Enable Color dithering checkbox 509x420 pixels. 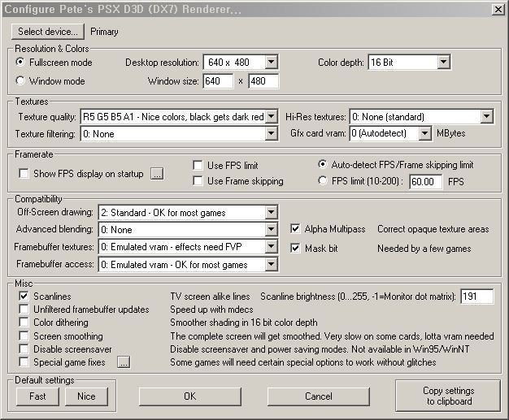24,322
